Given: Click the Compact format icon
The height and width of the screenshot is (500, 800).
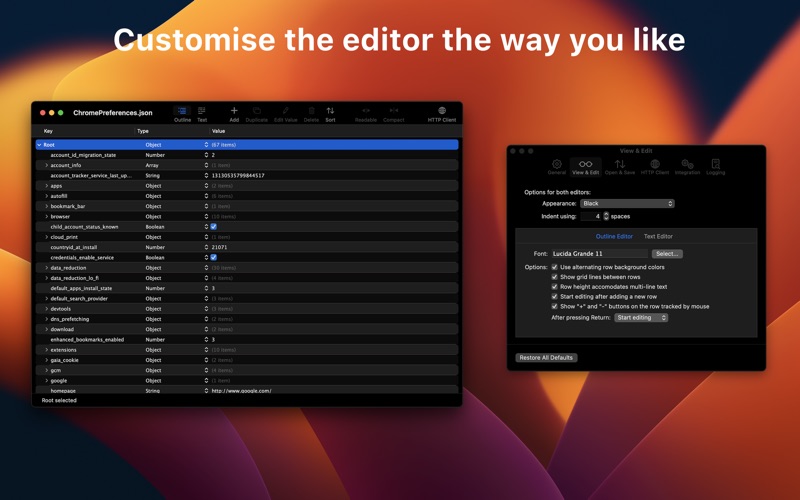Looking at the screenshot, I should pos(393,114).
